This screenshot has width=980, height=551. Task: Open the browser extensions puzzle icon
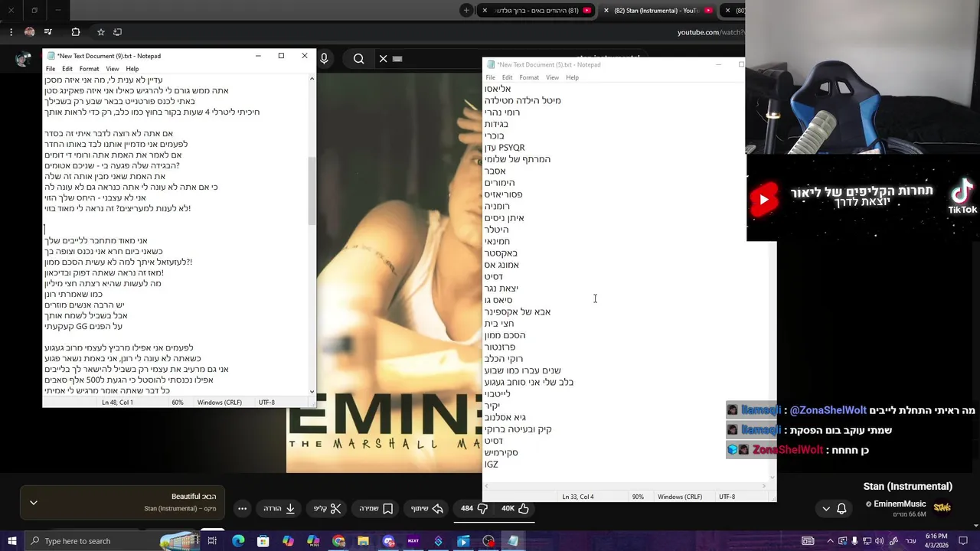75,32
